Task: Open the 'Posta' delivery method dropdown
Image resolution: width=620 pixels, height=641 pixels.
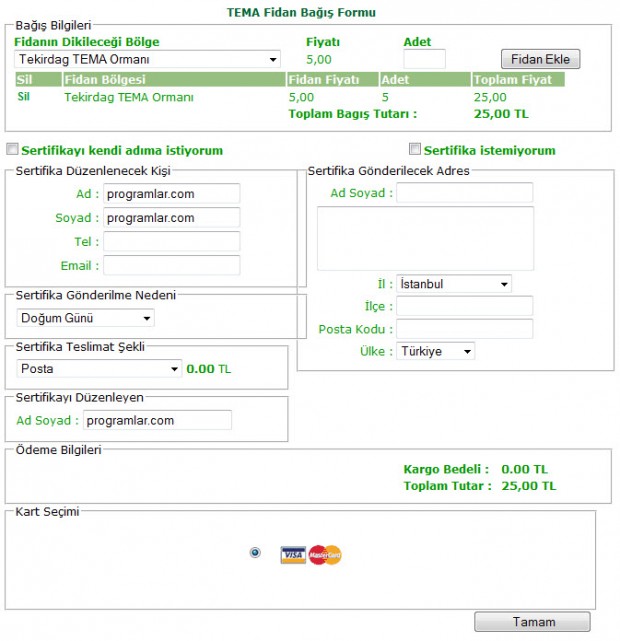Action: pos(99,368)
